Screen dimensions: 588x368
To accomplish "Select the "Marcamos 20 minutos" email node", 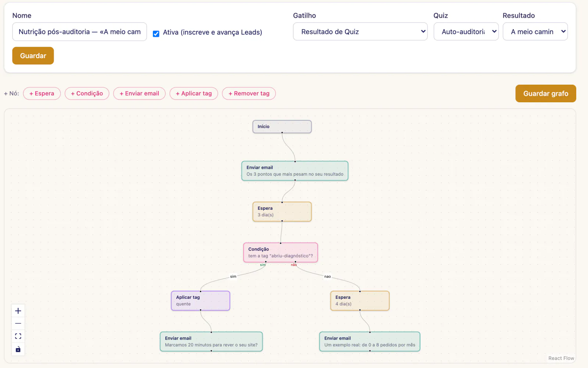I will click(211, 342).
